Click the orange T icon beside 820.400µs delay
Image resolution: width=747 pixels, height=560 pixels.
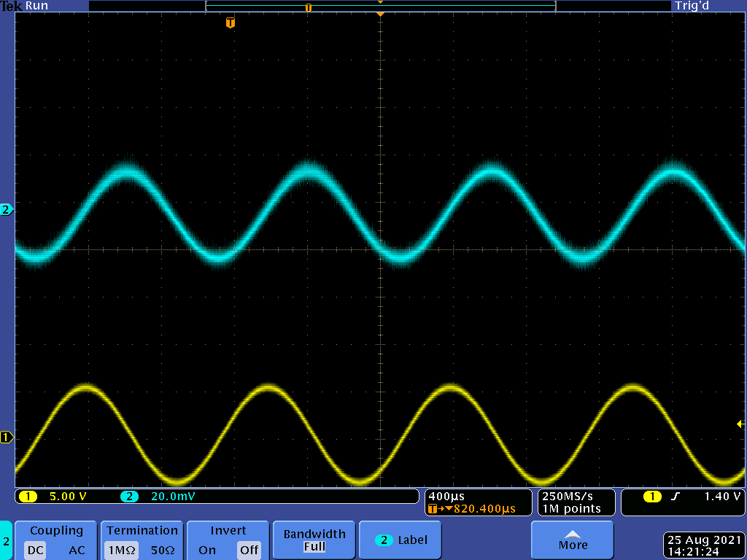tap(433, 508)
